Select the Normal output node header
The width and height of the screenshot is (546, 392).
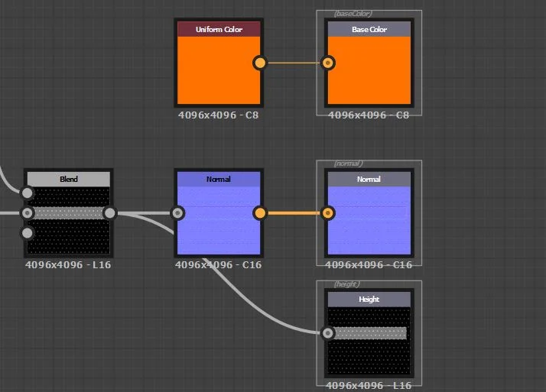[369, 179]
